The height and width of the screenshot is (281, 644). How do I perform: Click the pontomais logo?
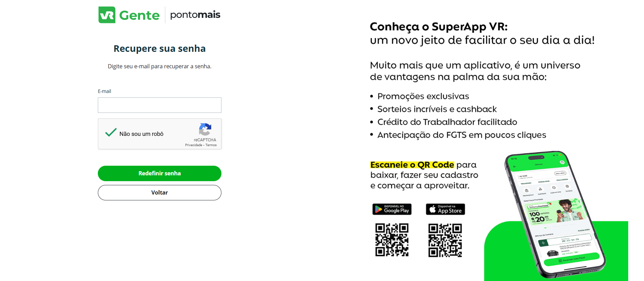click(x=195, y=15)
